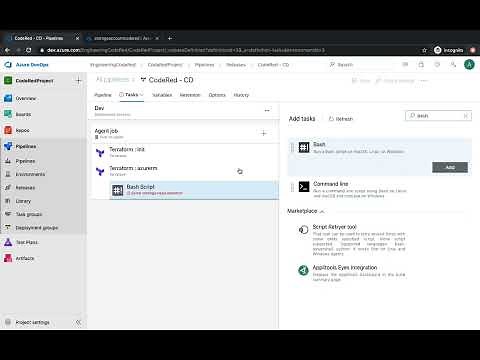The image size is (480, 360).
Task: Open the marketplace bag icon in header
Action: [421, 65]
